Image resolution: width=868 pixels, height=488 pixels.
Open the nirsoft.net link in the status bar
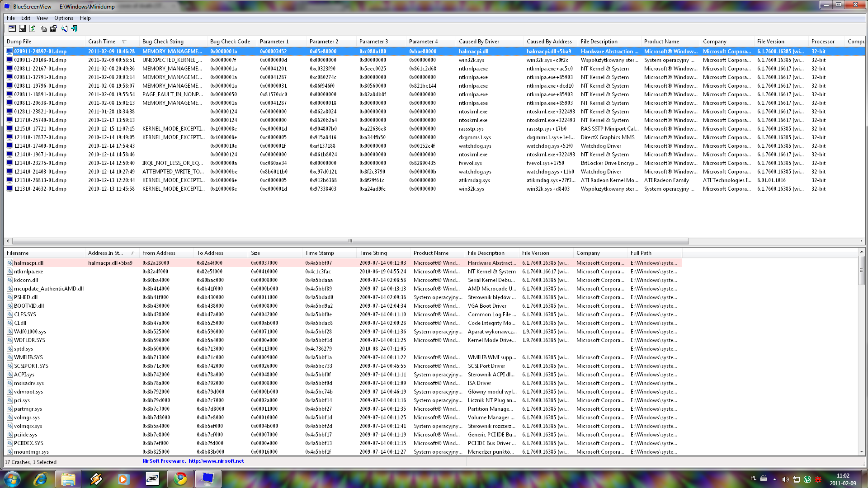216,461
